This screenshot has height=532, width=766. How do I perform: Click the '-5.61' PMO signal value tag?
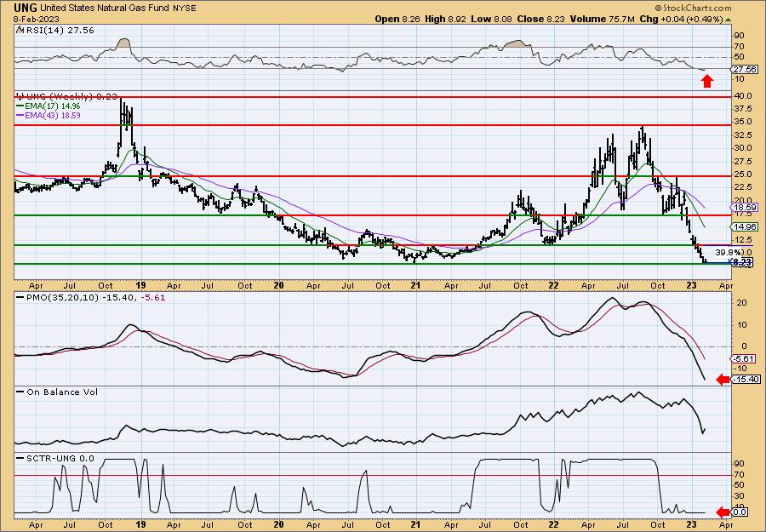click(x=744, y=358)
